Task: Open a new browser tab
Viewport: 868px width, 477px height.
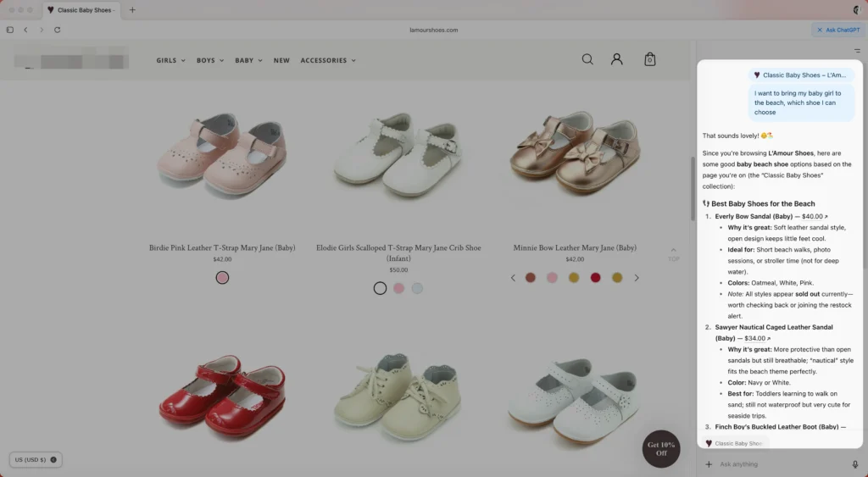Action: [x=132, y=10]
